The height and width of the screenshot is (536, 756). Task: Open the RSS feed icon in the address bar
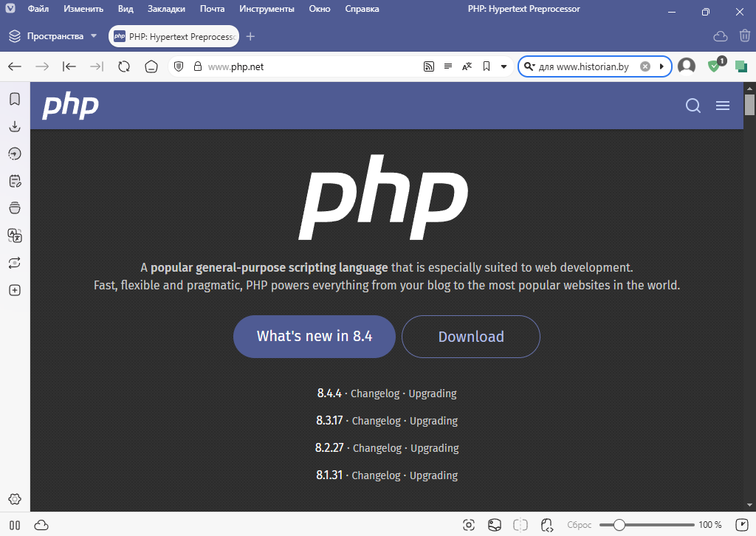coord(428,66)
